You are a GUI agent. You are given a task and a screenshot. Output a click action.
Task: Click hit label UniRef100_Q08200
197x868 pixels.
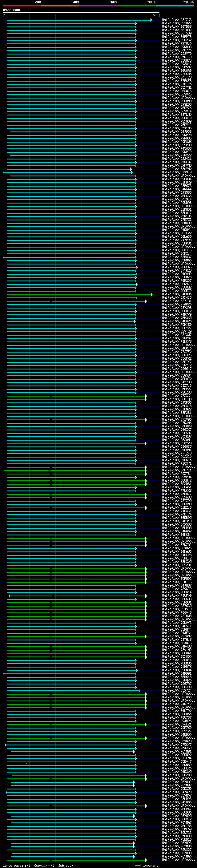pyautogui.click(x=177, y=775)
